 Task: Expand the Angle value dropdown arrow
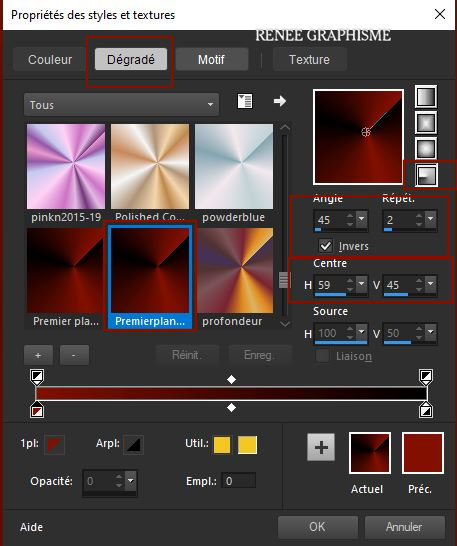(362, 219)
